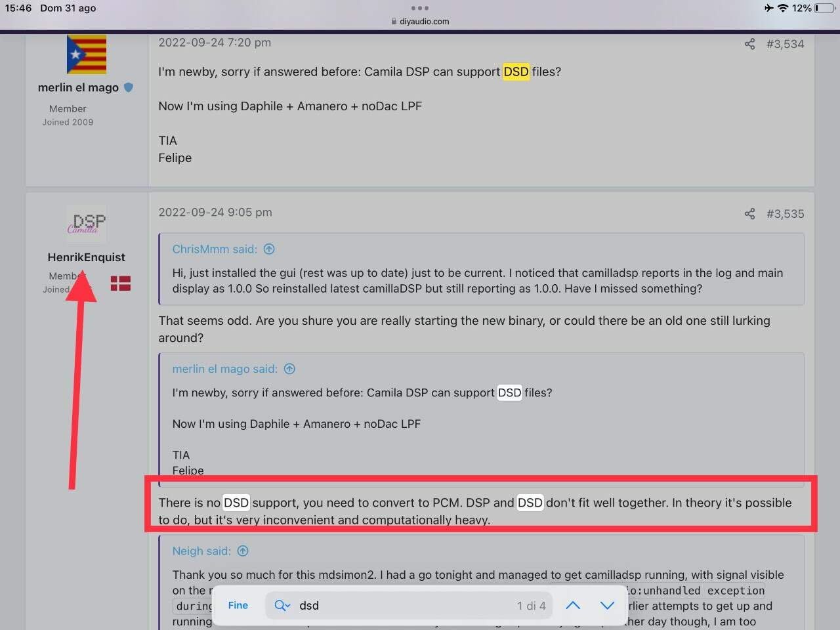
Task: Tap the 15:46 clock in status bar
Action: pos(18,8)
